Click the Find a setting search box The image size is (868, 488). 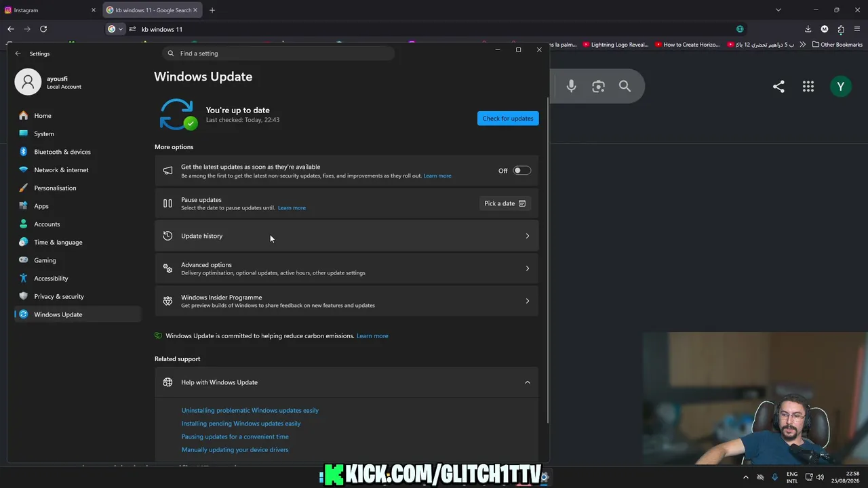pos(279,54)
